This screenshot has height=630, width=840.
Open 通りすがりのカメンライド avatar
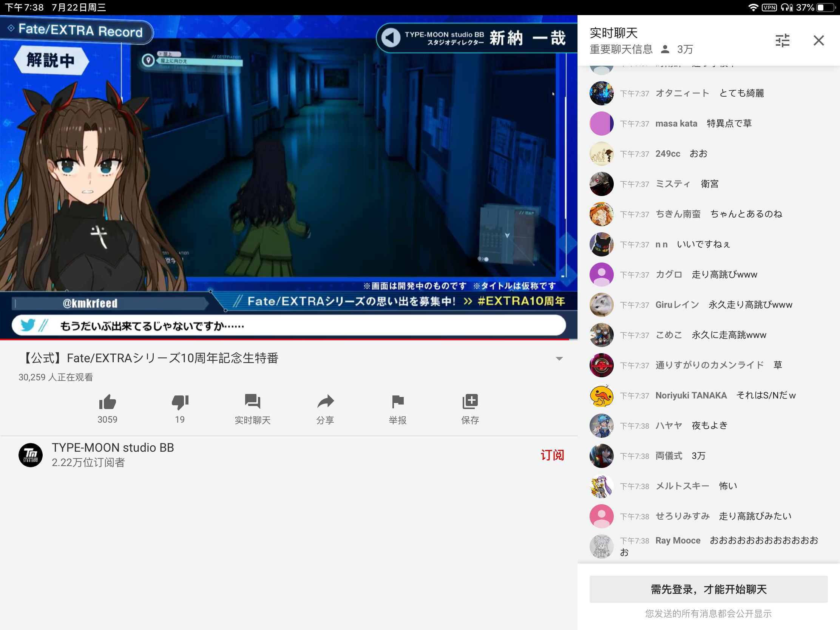click(x=602, y=365)
